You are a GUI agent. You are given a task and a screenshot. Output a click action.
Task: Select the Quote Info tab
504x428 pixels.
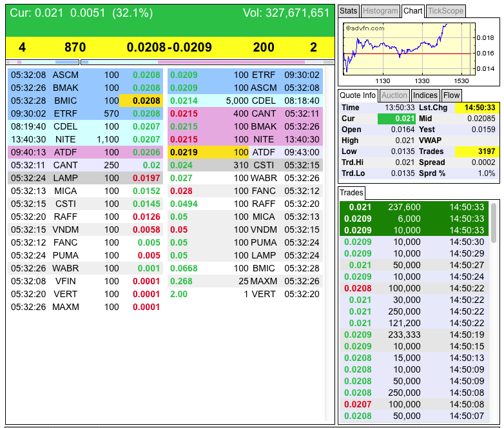[x=358, y=95]
